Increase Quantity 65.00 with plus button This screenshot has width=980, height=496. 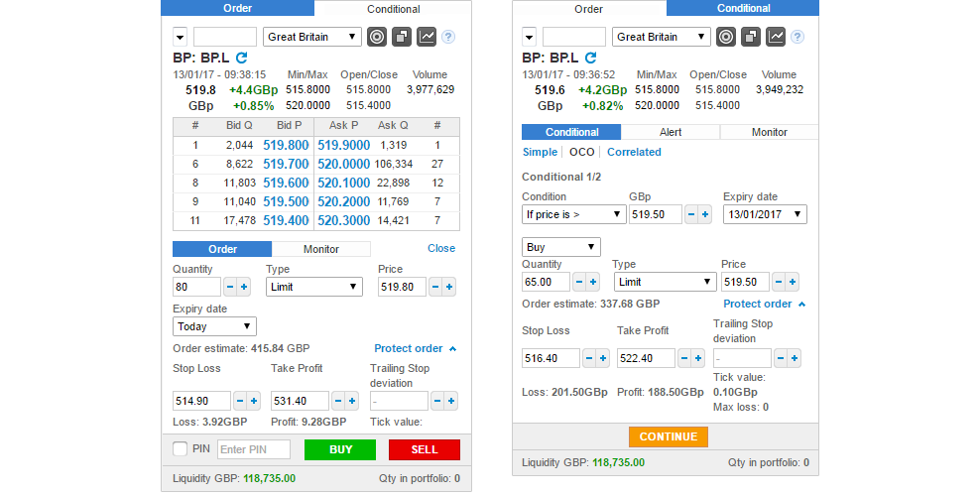[593, 282]
